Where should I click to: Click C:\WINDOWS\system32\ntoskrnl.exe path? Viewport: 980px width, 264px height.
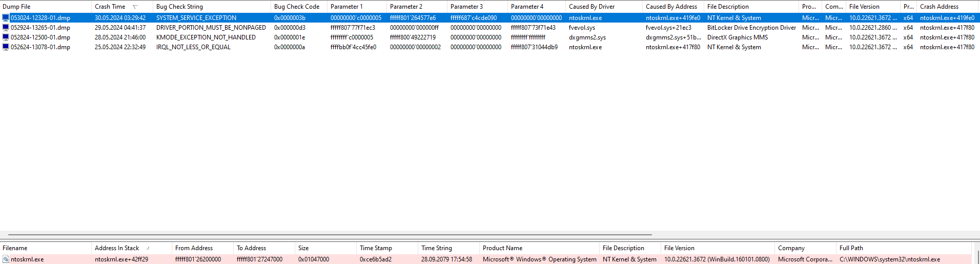coord(890,259)
